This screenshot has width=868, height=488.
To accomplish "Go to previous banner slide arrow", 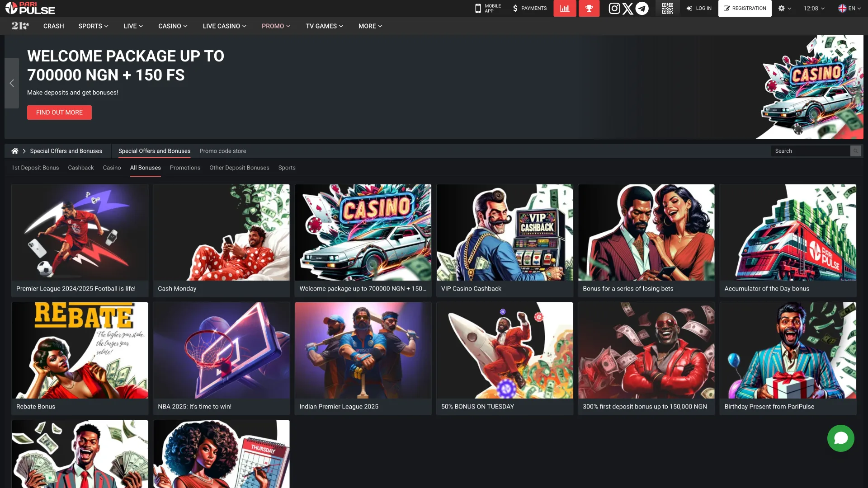I will pos(12,83).
